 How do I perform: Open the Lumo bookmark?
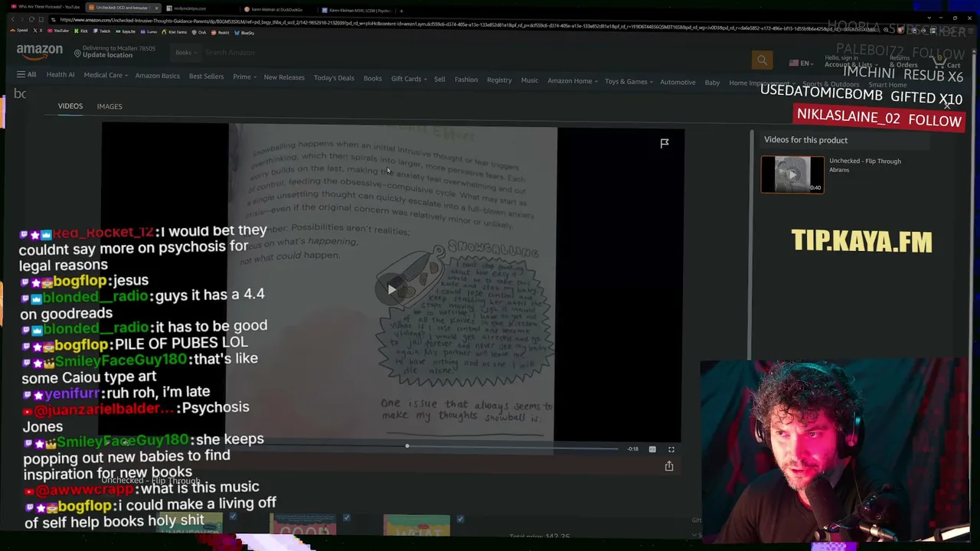(x=149, y=31)
